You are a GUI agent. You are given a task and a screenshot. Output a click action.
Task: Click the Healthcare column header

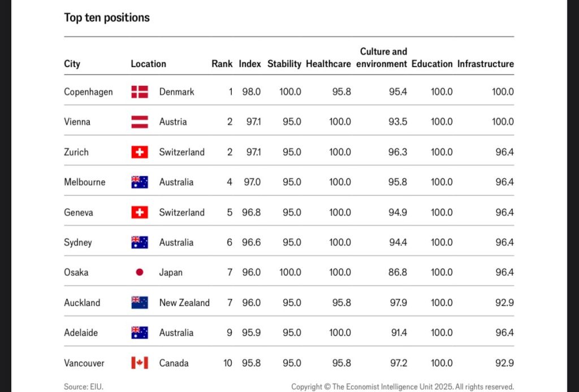(x=328, y=64)
